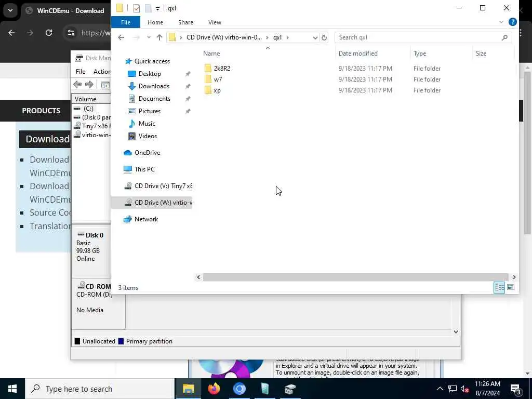Viewport: 532px width, 399px height.
Task: Open File Explorer help
Action: coord(513,22)
